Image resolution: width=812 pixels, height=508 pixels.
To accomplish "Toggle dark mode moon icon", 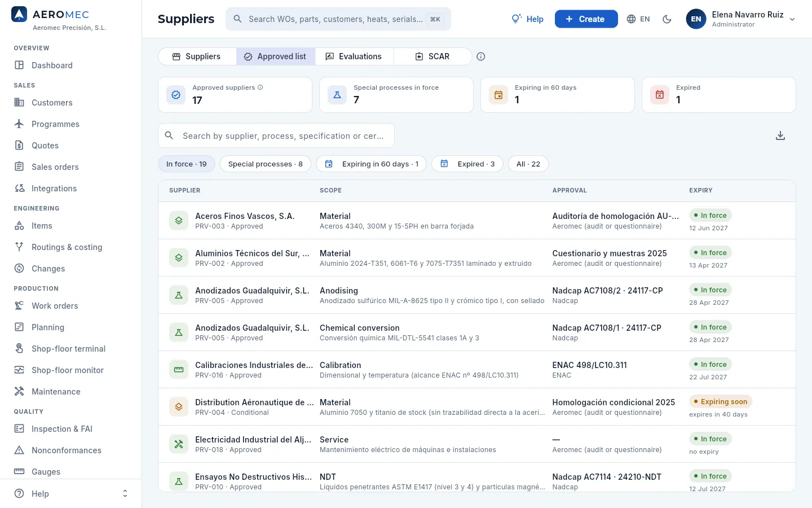I will (x=667, y=19).
